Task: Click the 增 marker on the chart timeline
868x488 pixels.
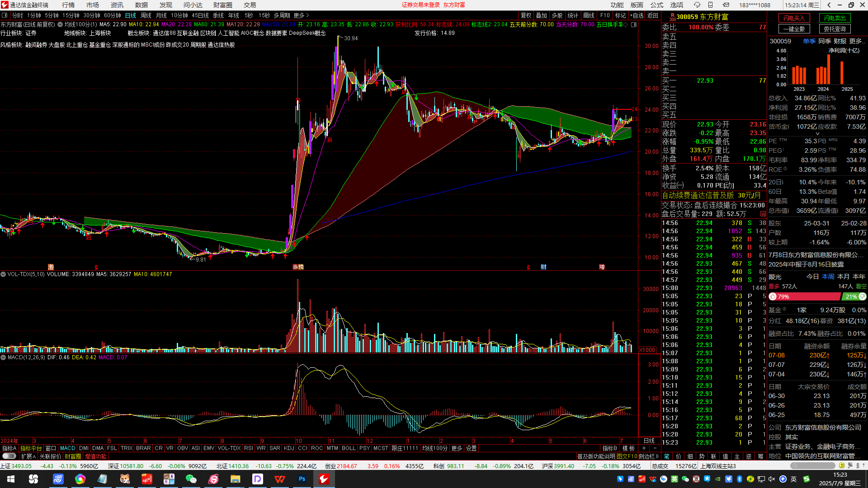Action: [602, 267]
